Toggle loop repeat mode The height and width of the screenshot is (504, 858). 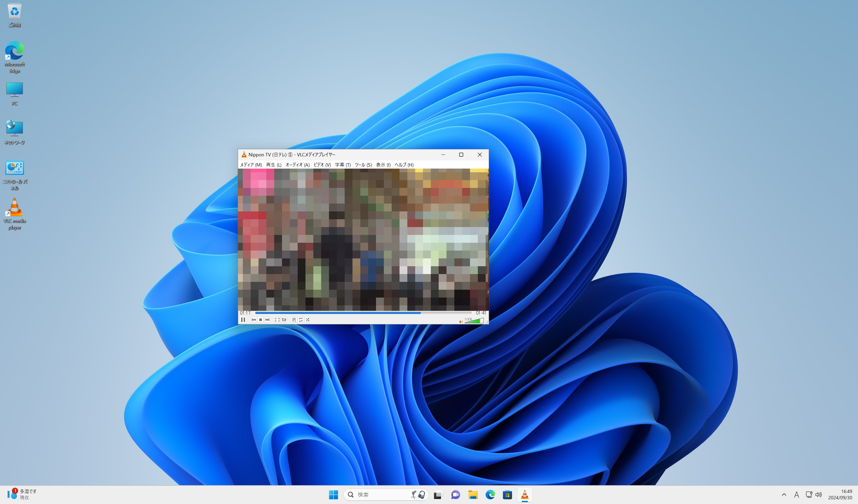click(301, 320)
